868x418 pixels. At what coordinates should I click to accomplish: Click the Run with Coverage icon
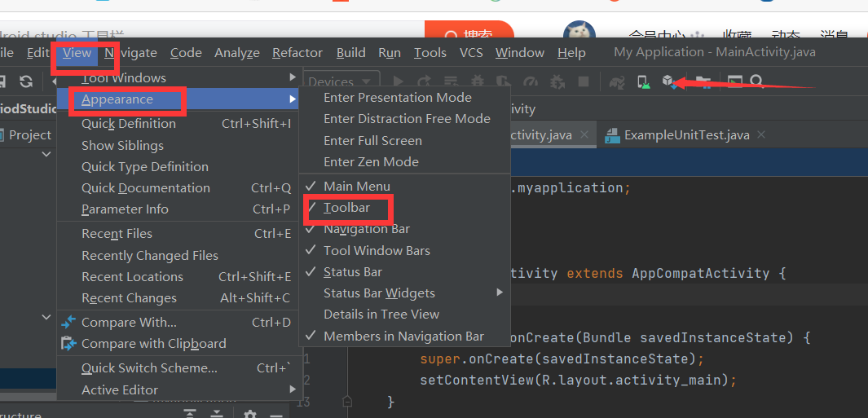(503, 82)
